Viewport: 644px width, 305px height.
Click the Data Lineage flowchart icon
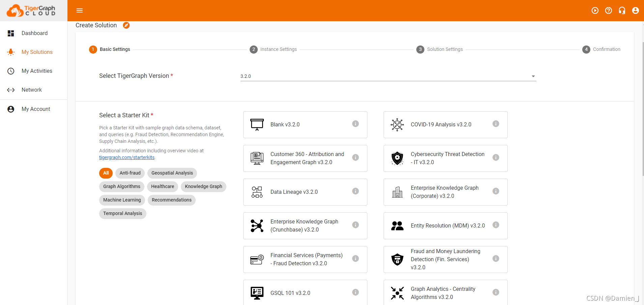click(257, 192)
